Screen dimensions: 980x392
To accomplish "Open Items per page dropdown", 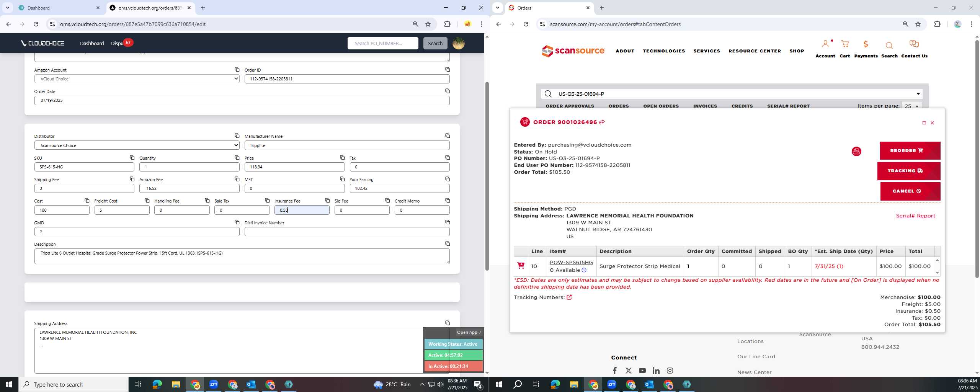I will pyautogui.click(x=912, y=106).
